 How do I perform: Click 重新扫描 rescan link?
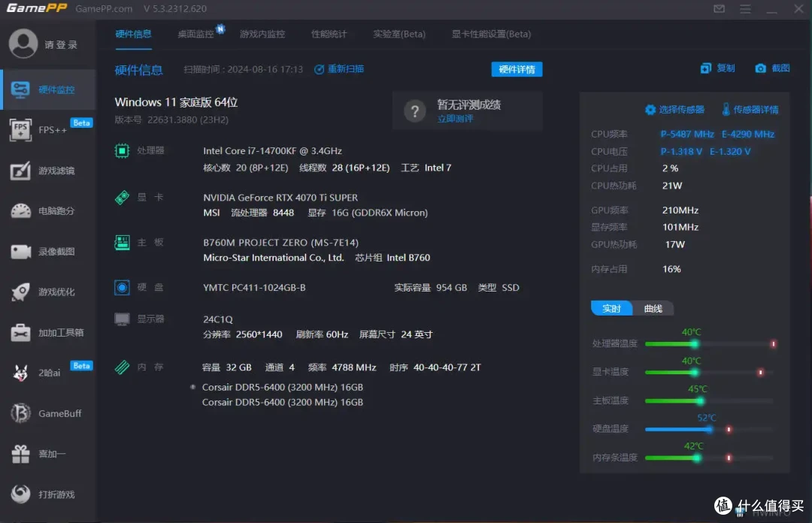[345, 69]
